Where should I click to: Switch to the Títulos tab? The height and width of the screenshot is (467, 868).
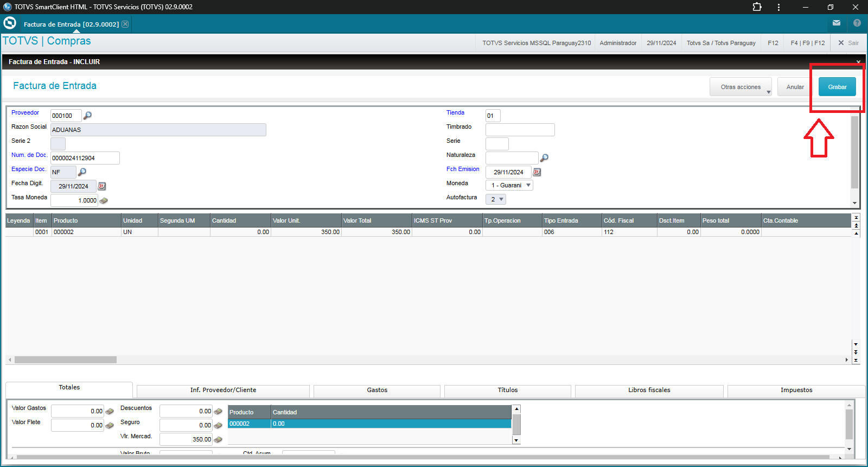508,390
